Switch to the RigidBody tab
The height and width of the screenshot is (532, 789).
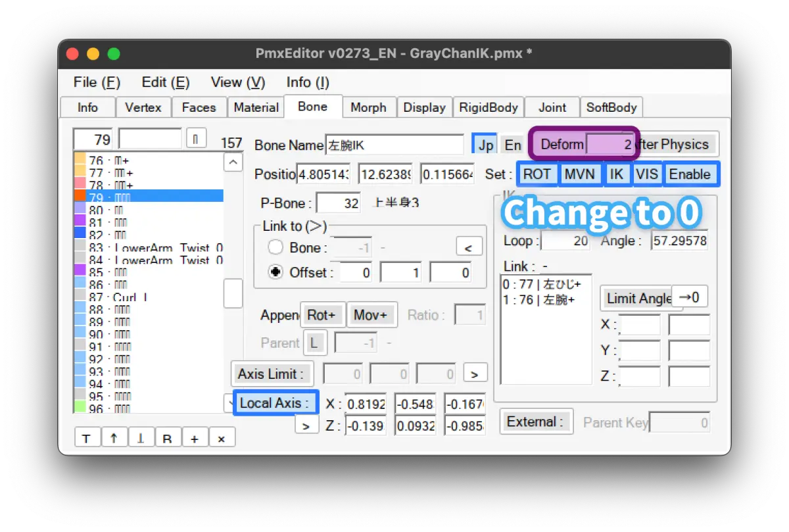click(489, 107)
